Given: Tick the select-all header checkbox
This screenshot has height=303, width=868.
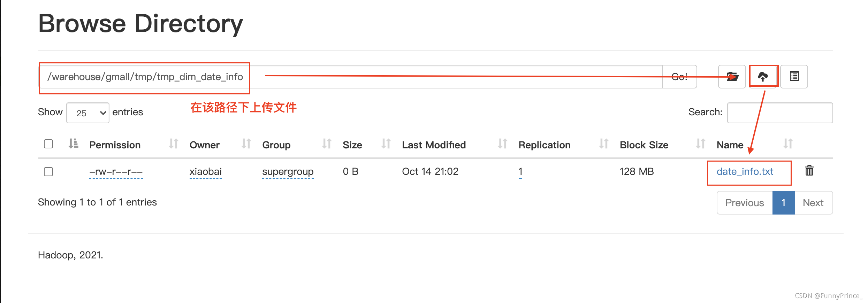Looking at the screenshot, I should pyautogui.click(x=48, y=144).
